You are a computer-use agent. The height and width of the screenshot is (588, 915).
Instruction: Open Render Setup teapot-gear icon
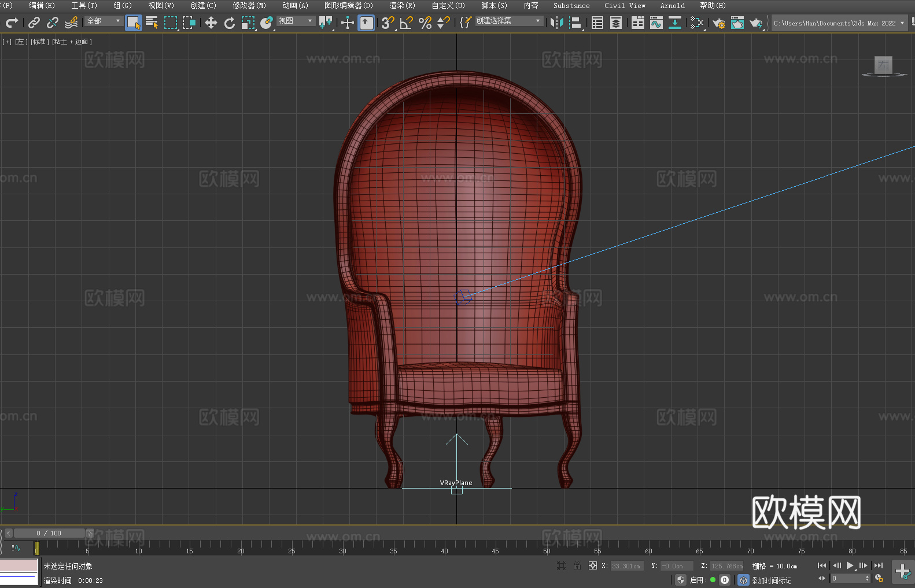(x=719, y=23)
